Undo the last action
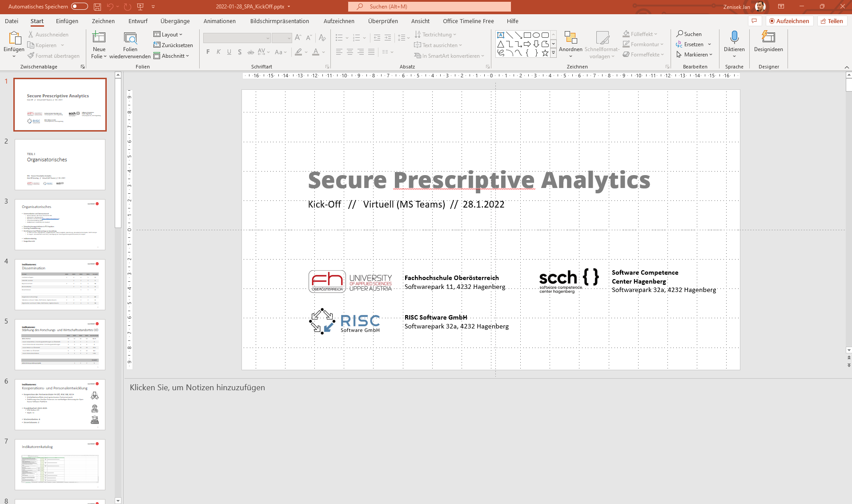 (110, 7)
